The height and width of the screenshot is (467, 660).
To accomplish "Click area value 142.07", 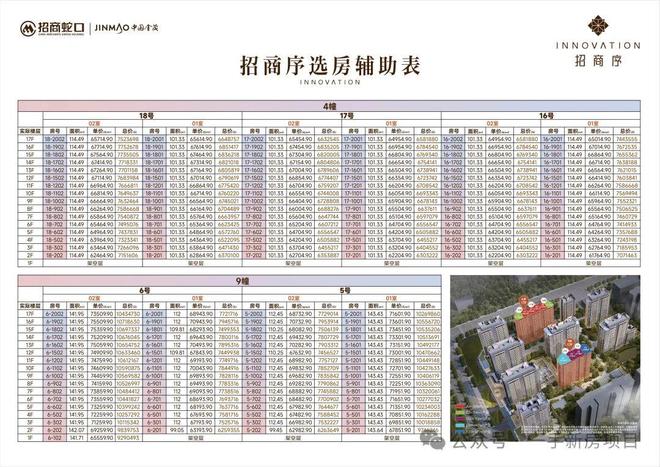I will coord(77,430).
